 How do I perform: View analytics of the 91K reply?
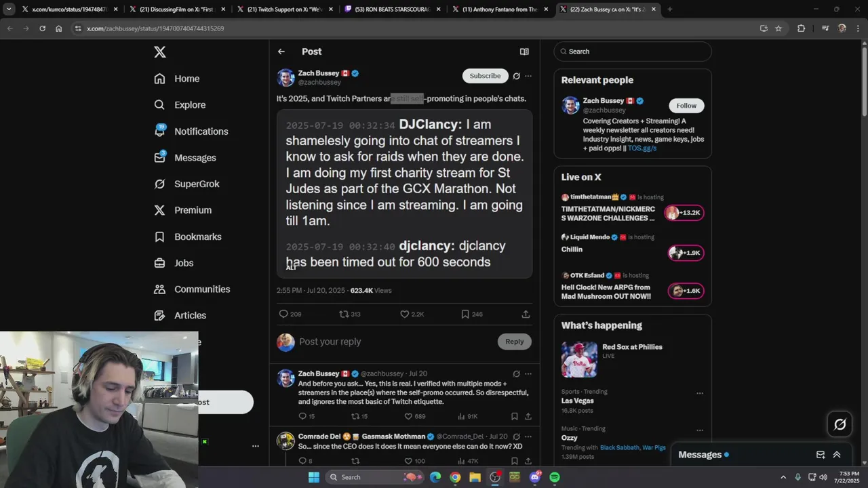click(x=468, y=416)
